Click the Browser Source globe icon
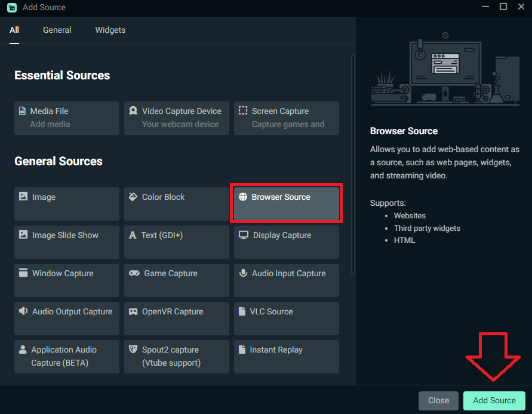Screen dimensions: 532x414 (x=243, y=197)
